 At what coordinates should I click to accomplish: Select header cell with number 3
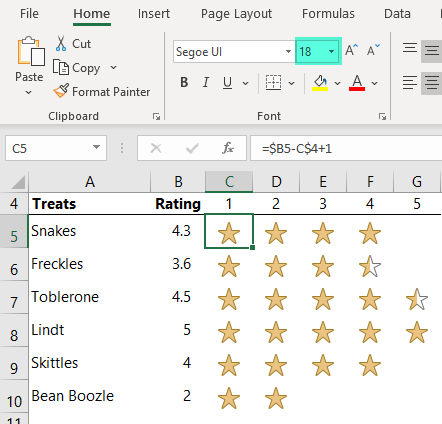click(323, 204)
